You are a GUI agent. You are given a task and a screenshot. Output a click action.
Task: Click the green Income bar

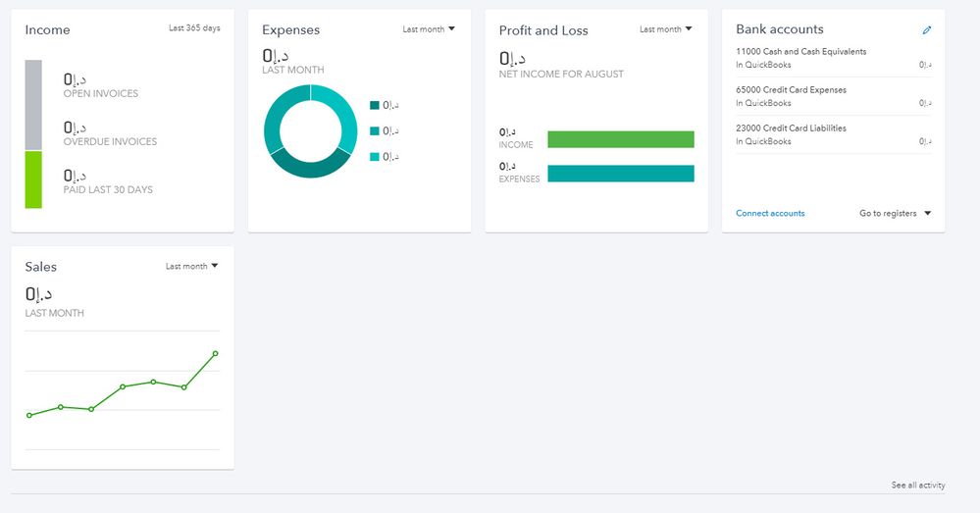[620, 139]
